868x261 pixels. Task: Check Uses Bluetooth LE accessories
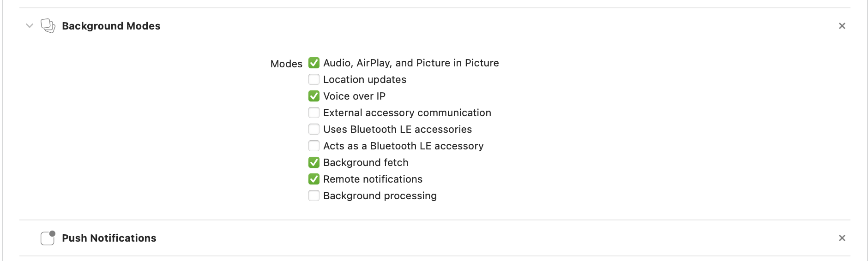pyautogui.click(x=314, y=129)
